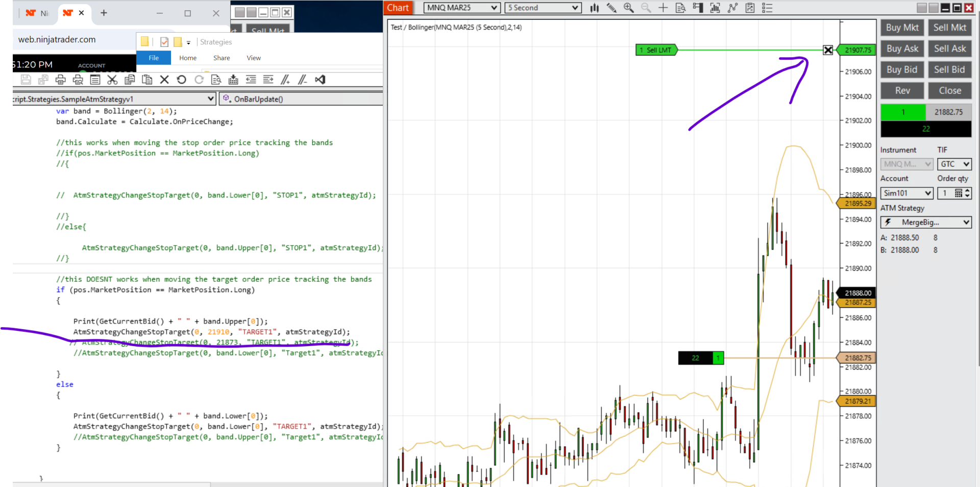Screen dimensions: 980x487
Task: Click the Sell Bid button
Action: point(949,69)
